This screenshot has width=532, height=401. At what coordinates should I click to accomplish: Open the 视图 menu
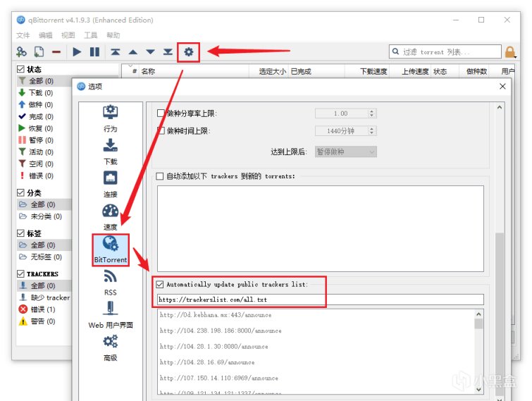tap(68, 35)
